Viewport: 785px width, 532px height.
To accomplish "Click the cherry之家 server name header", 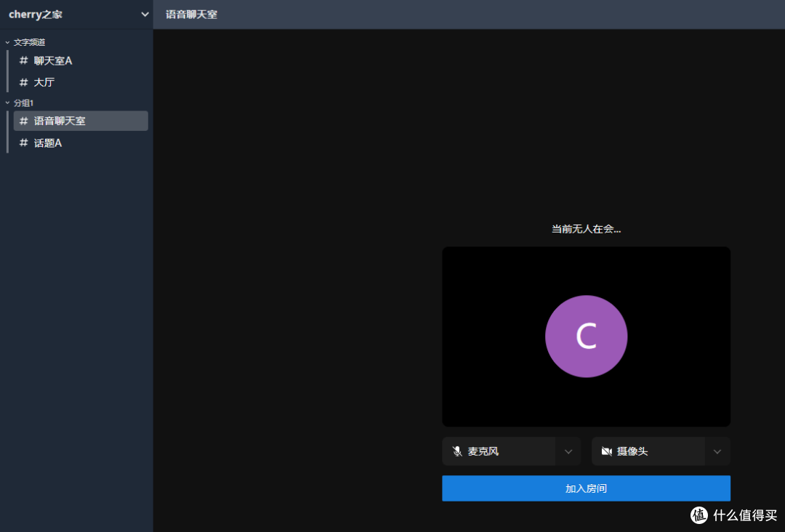I will 36,14.
